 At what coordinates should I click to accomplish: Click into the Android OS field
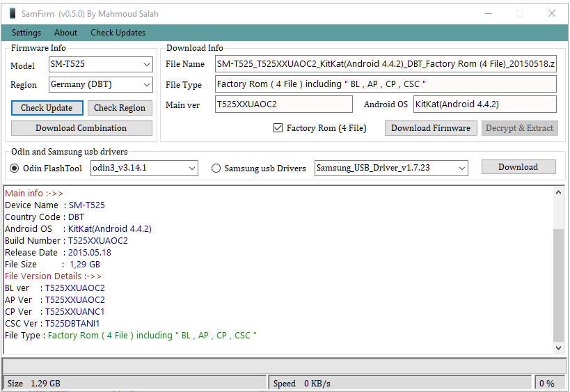[x=485, y=104]
